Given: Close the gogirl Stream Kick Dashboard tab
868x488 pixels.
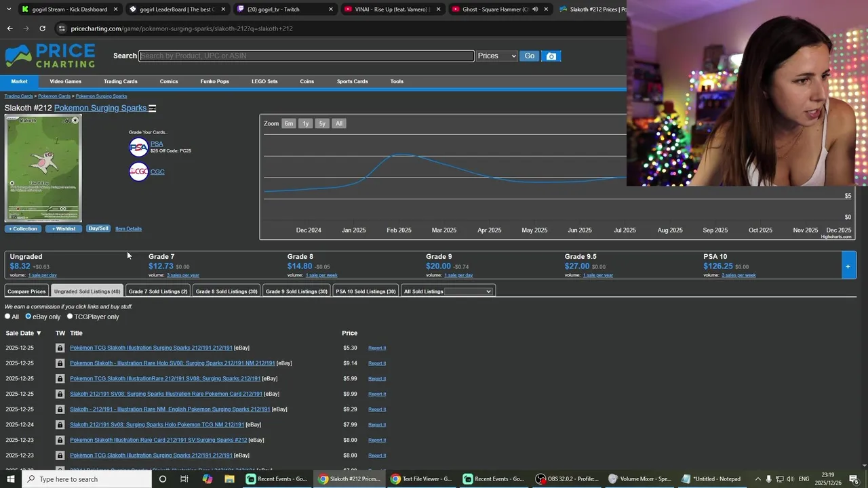Looking at the screenshot, I should [116, 9].
